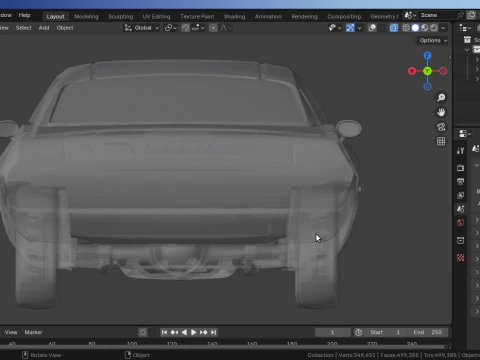Open the Tool properties tab
The width and height of the screenshot is (480, 360).
click(461, 151)
